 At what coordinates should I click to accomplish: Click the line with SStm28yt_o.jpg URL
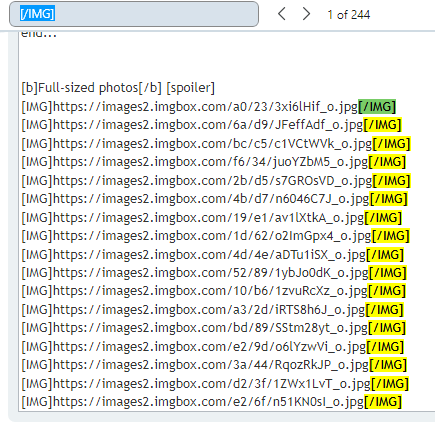tap(214, 328)
